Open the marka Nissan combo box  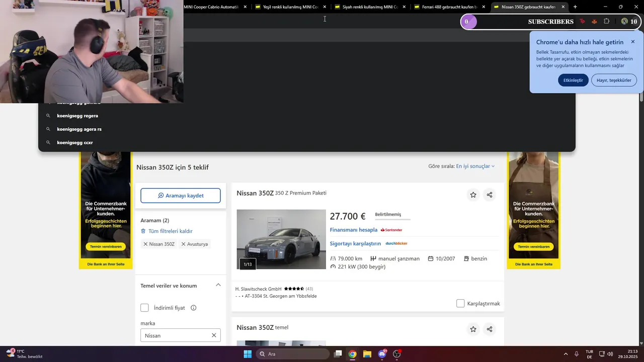click(180, 335)
